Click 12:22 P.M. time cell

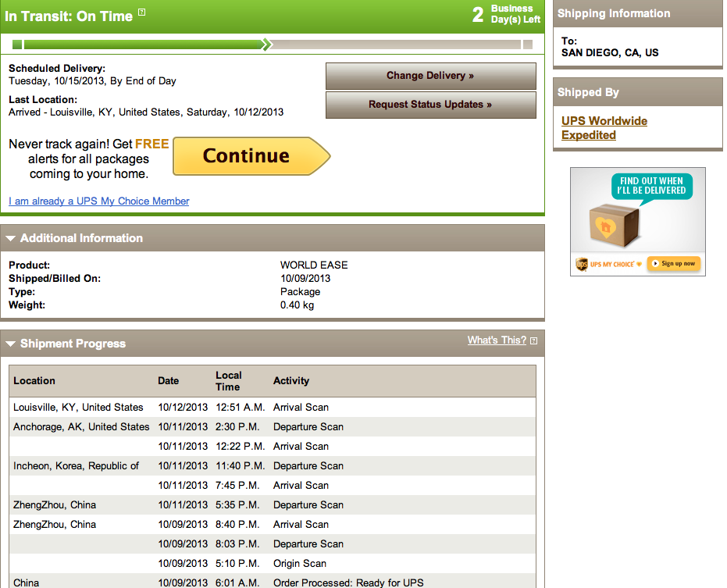click(241, 446)
